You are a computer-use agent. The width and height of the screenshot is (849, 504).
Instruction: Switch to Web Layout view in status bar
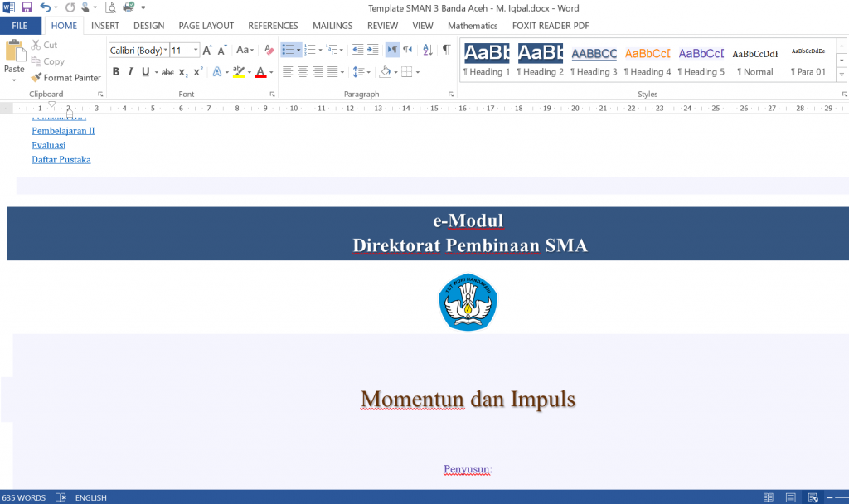pos(813,497)
